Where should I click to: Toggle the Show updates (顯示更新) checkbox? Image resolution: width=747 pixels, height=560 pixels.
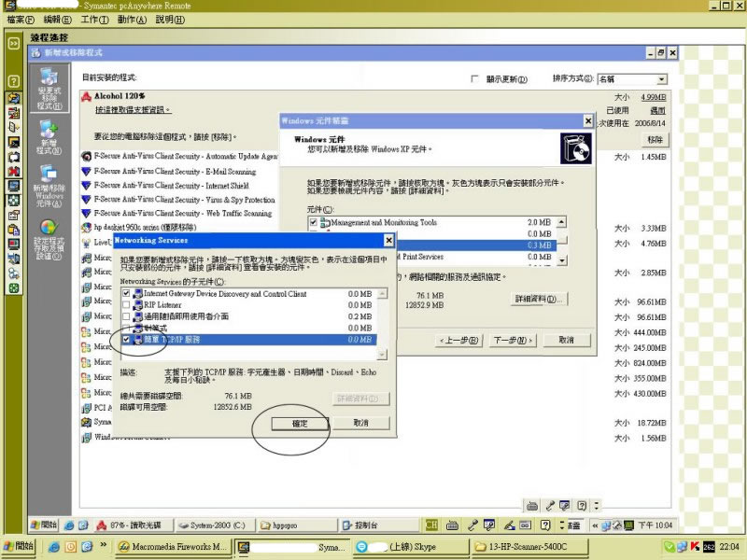point(474,78)
